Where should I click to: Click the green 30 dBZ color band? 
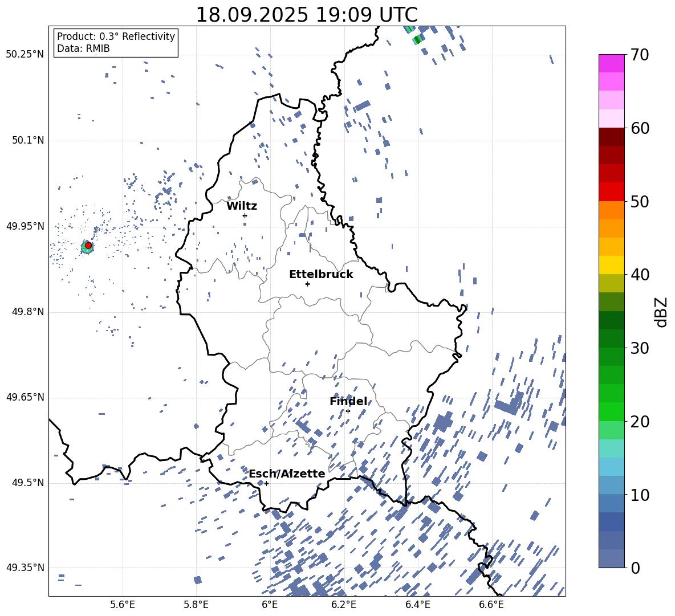(611, 338)
